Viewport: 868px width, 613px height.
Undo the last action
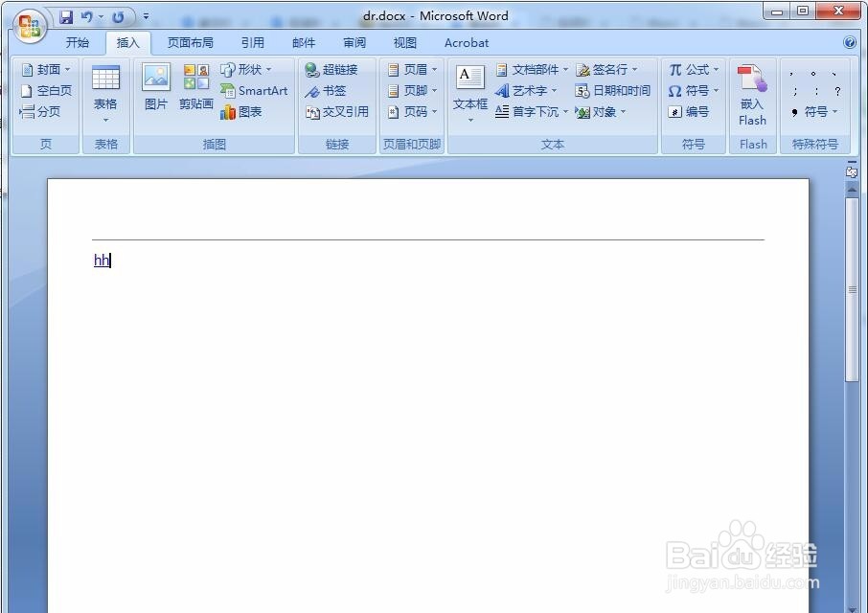[86, 17]
